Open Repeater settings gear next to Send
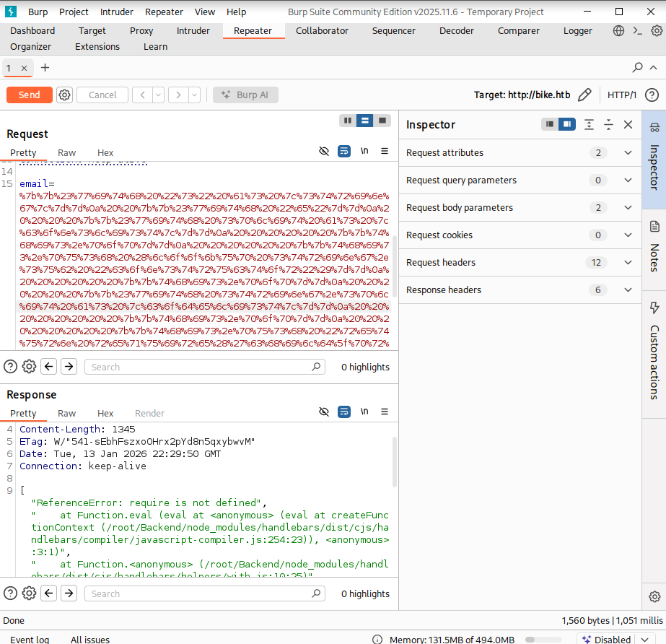Image resolution: width=666 pixels, height=644 pixels. click(x=64, y=95)
